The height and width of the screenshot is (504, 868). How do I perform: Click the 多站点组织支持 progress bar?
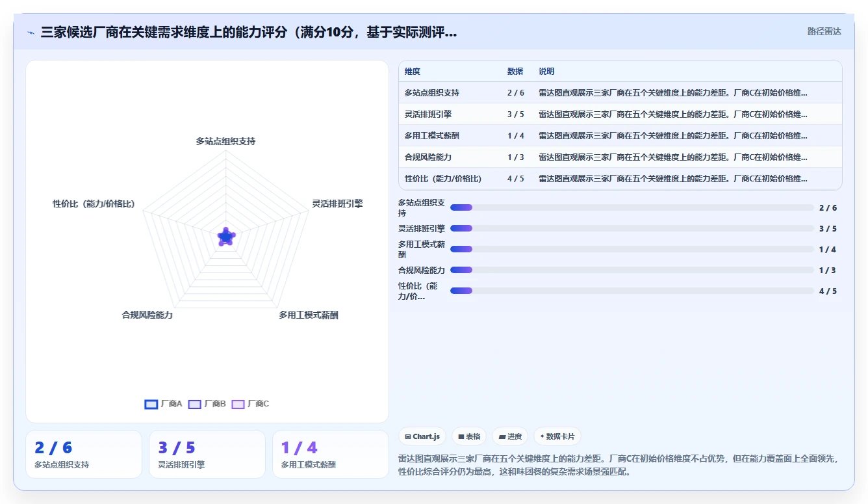[x=632, y=207]
